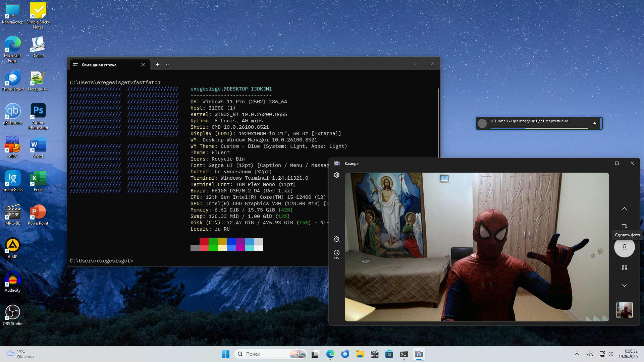The width and height of the screenshot is (644, 362).
Task: Show hidden system tray icons
Action: point(577,354)
